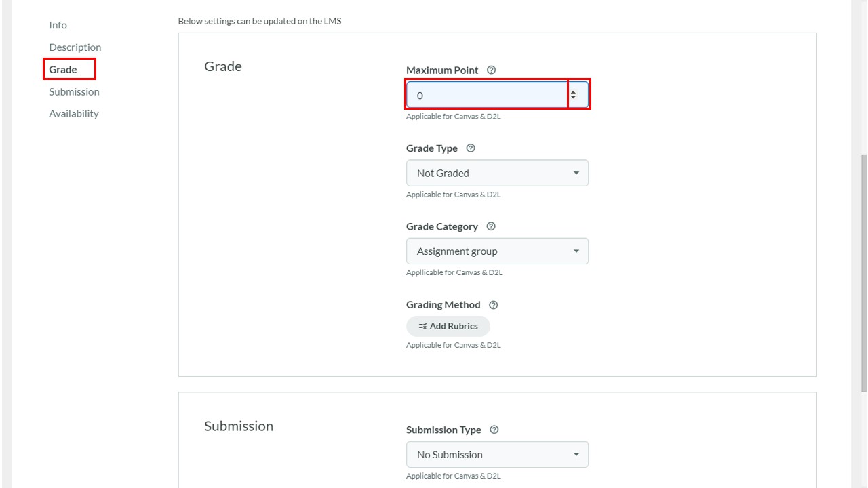Jump to Submission in sidebar
The height and width of the screenshot is (488, 868).
pos(74,91)
